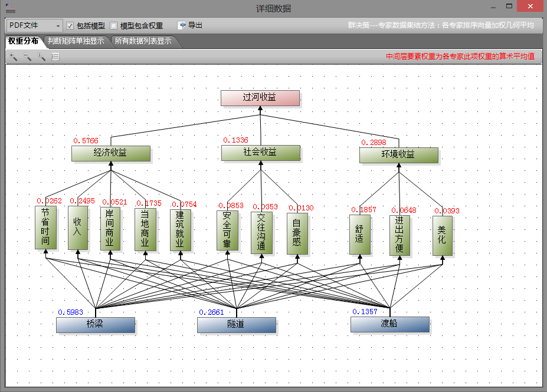Click the 岸间商业 sub-criterion node
The width and height of the screenshot is (547, 392).
[110, 229]
